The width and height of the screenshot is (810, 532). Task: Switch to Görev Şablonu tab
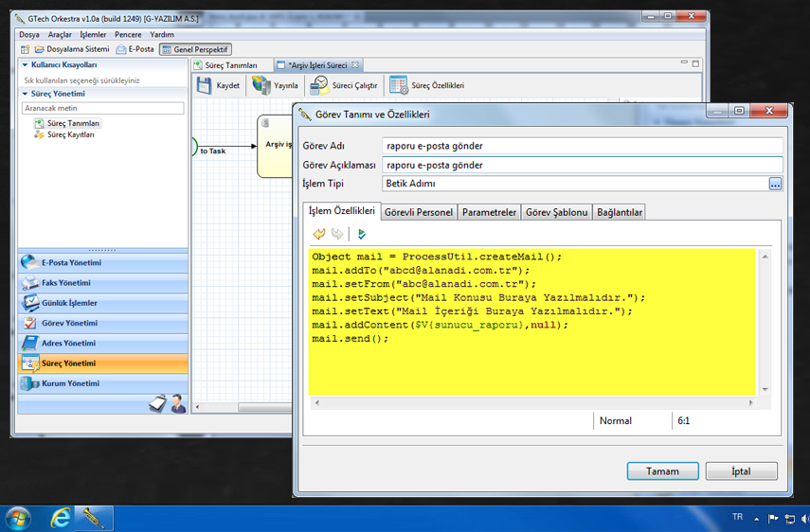point(556,212)
